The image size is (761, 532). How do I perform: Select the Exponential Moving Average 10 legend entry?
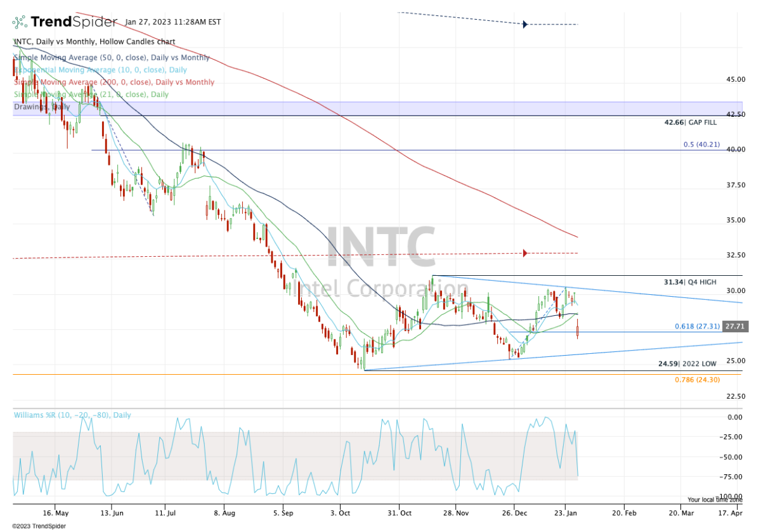tap(100, 70)
